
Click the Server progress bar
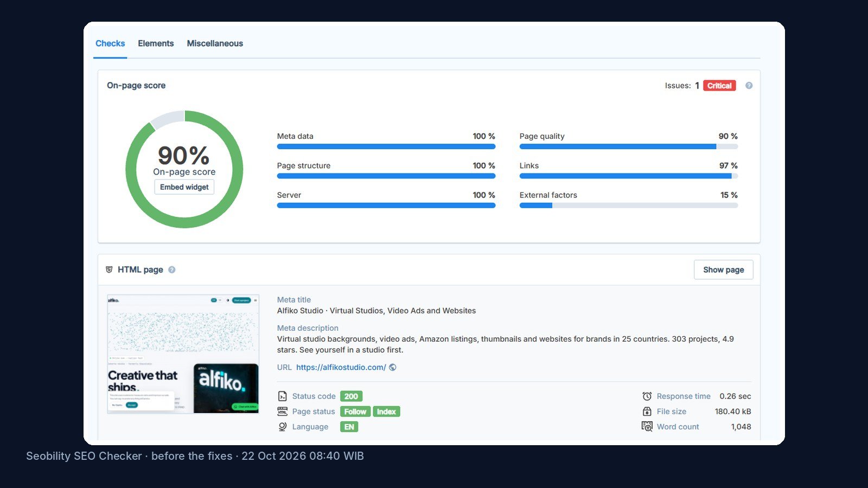386,206
